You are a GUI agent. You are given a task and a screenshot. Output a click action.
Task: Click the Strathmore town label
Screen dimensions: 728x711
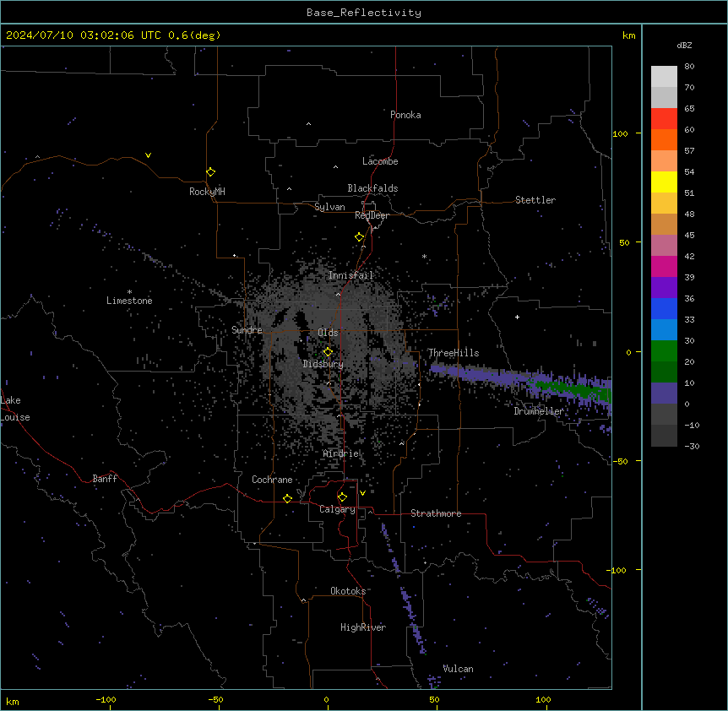point(436,513)
